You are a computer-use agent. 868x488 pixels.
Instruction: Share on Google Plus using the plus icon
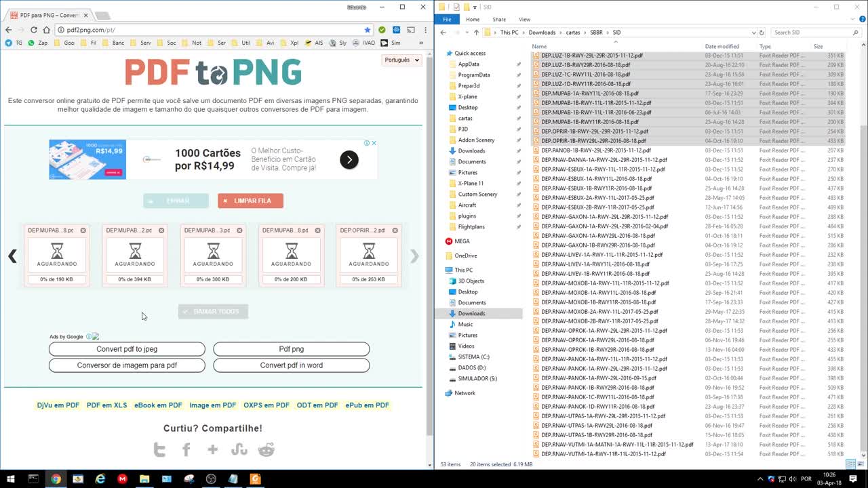click(x=213, y=449)
